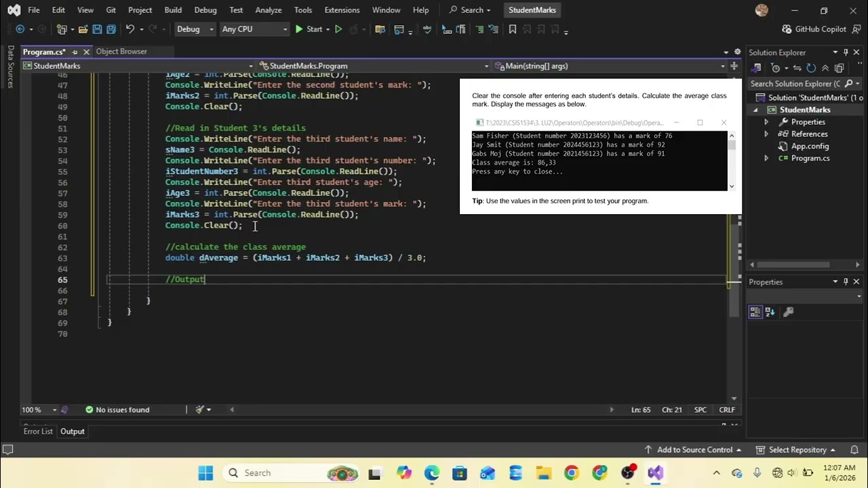868x488 pixels.
Task: Click the Solution Explorer Sync with Active Document icon
Action: coord(797,68)
